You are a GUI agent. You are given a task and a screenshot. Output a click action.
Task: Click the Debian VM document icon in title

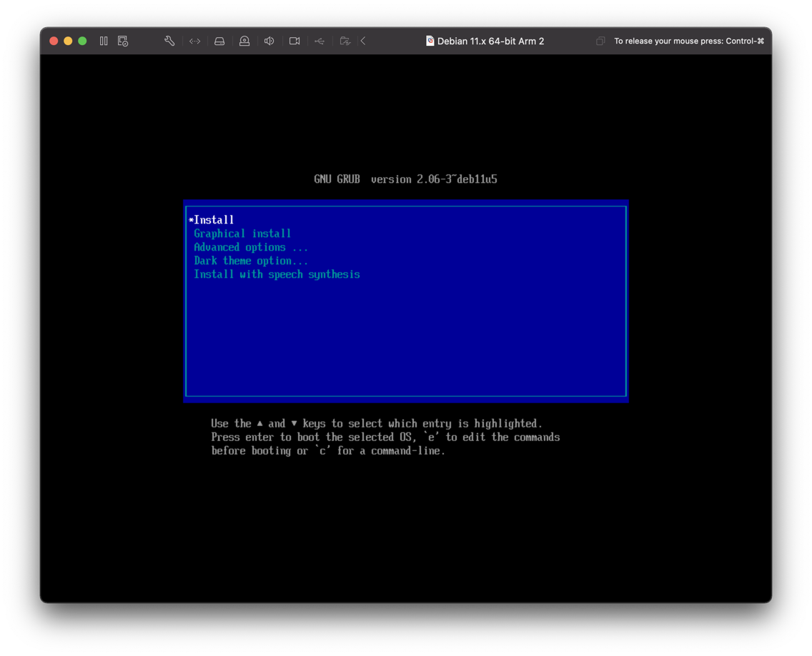tap(430, 41)
